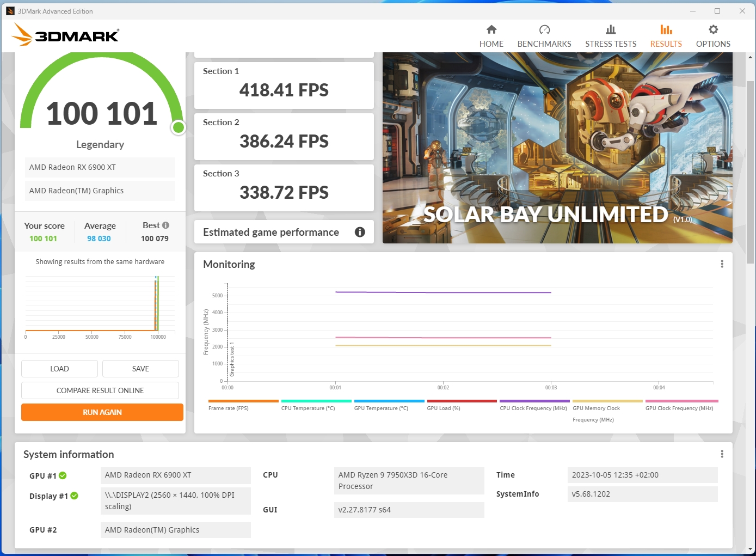This screenshot has width=756, height=556.
Task: Click Compare Result Online button
Action: (x=100, y=390)
